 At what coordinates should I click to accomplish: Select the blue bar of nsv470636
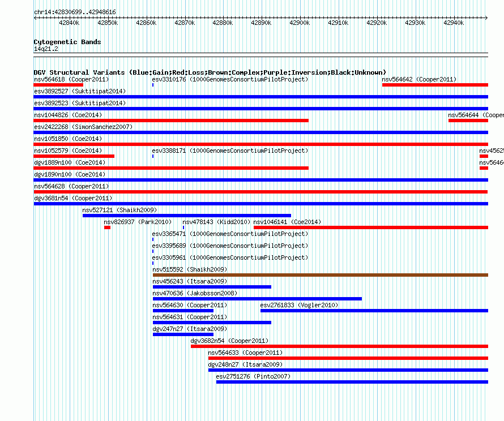point(257,299)
